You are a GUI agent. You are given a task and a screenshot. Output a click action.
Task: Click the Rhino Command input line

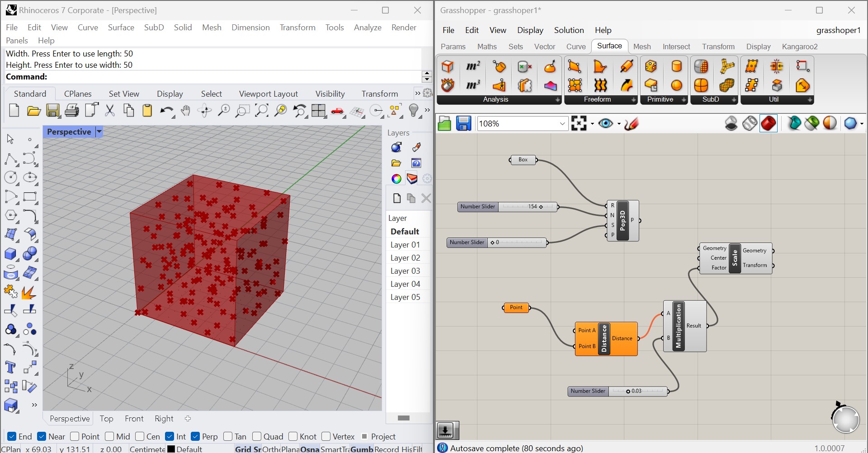[212, 77]
